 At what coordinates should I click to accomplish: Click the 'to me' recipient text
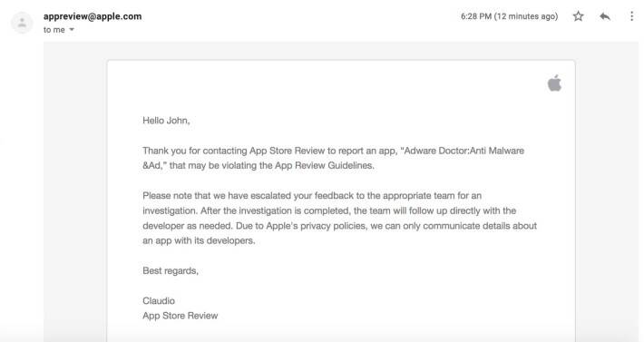pos(54,30)
